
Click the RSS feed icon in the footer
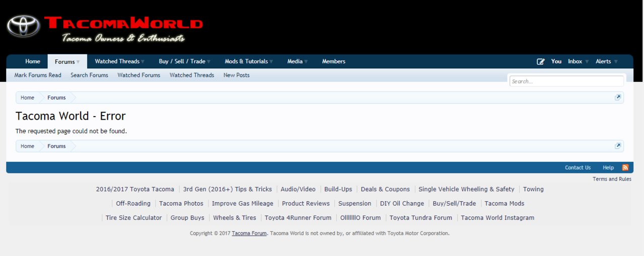click(x=625, y=167)
